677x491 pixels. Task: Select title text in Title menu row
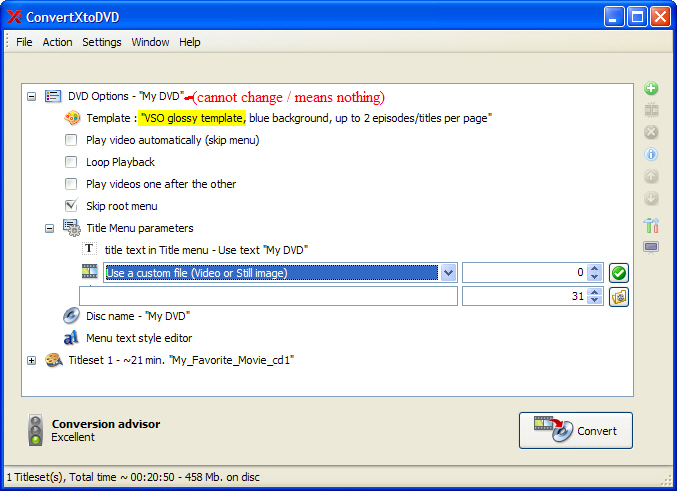tap(206, 250)
